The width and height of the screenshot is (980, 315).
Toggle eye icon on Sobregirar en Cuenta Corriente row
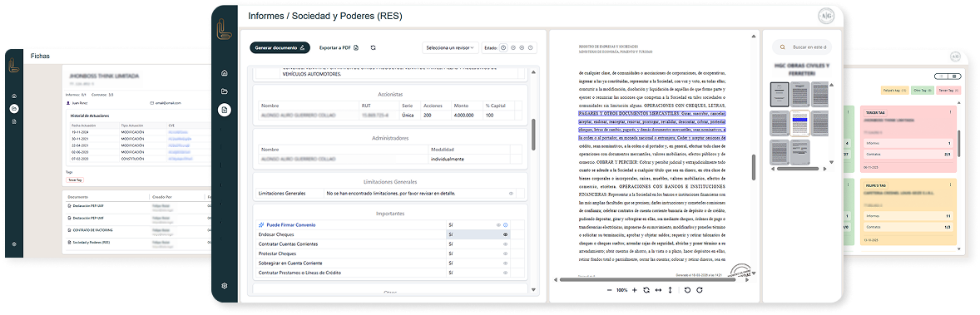506,263
